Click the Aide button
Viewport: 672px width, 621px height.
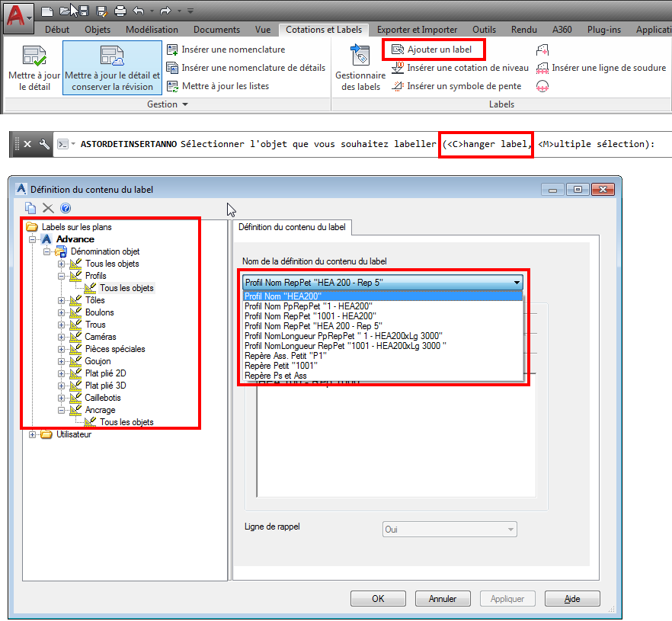point(572,599)
